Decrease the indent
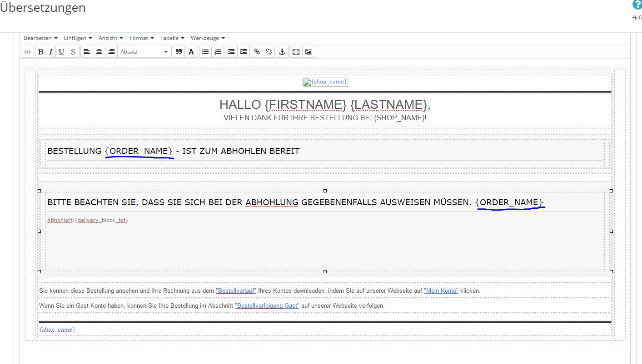This screenshot has height=364, width=642. [231, 52]
